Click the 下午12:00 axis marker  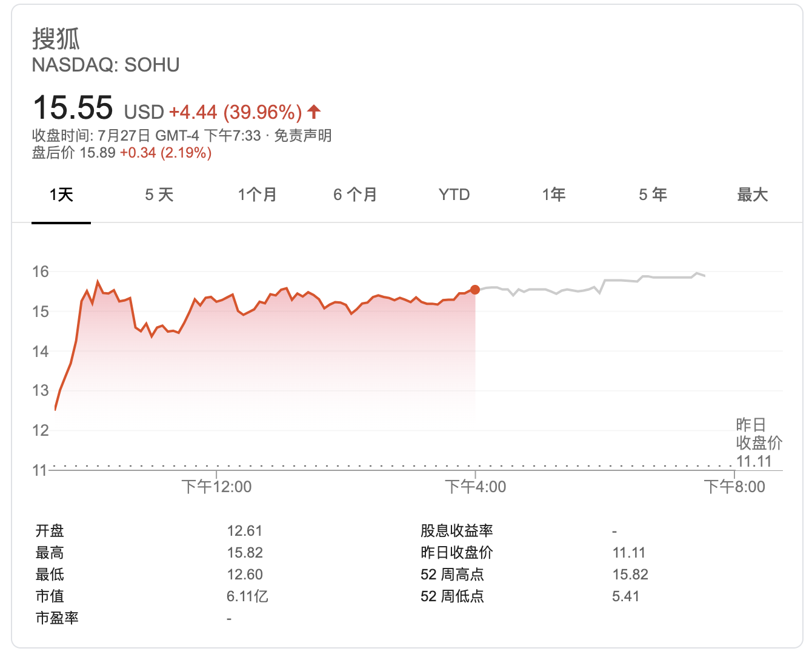click(216, 486)
